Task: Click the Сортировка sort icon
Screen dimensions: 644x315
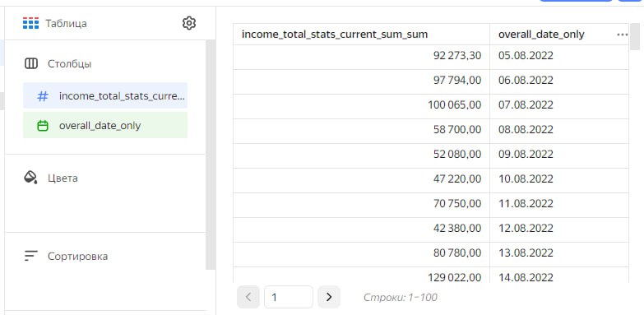Action: [x=30, y=256]
